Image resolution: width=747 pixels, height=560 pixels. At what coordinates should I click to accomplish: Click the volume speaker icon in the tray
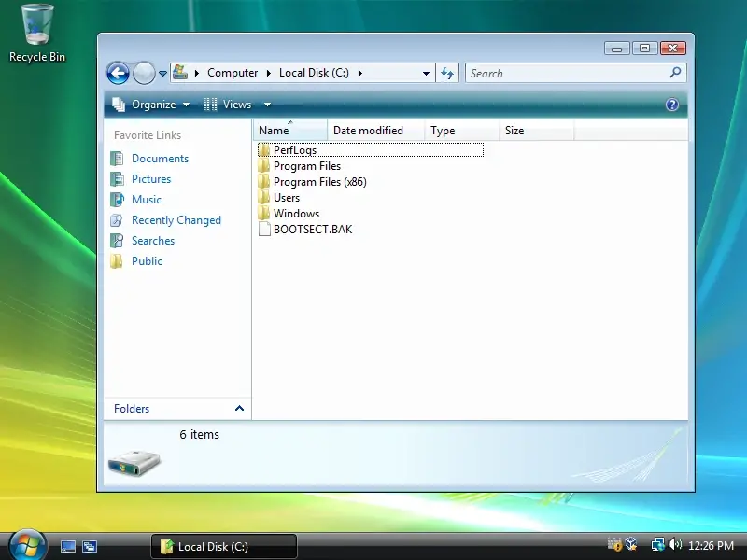coord(675,544)
